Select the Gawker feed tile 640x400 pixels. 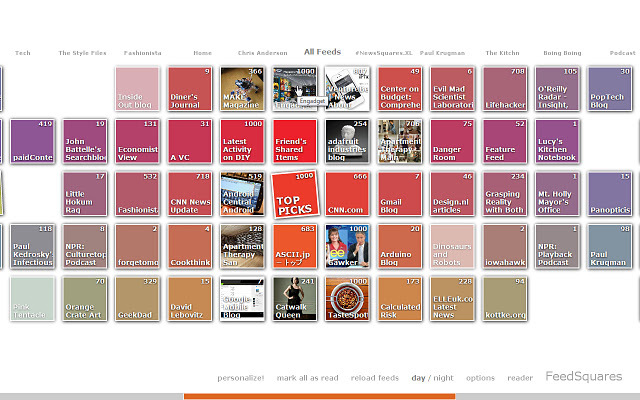click(x=347, y=246)
